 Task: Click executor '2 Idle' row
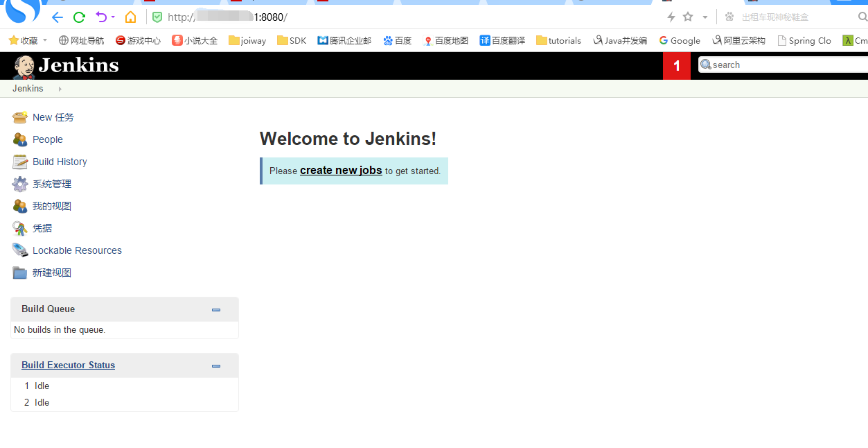click(125, 402)
